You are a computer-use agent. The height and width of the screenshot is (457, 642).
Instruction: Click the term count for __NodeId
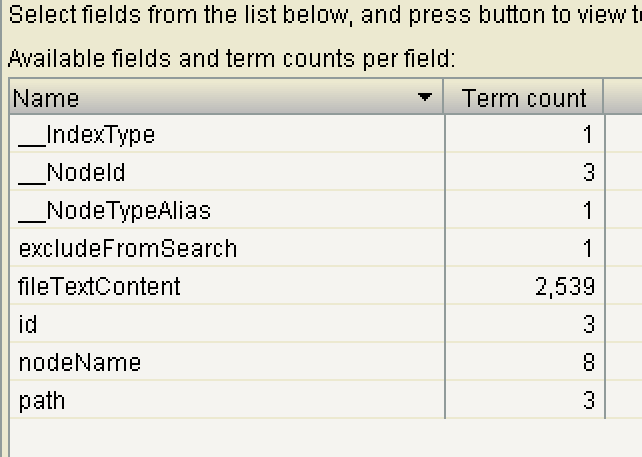pyautogui.click(x=588, y=173)
